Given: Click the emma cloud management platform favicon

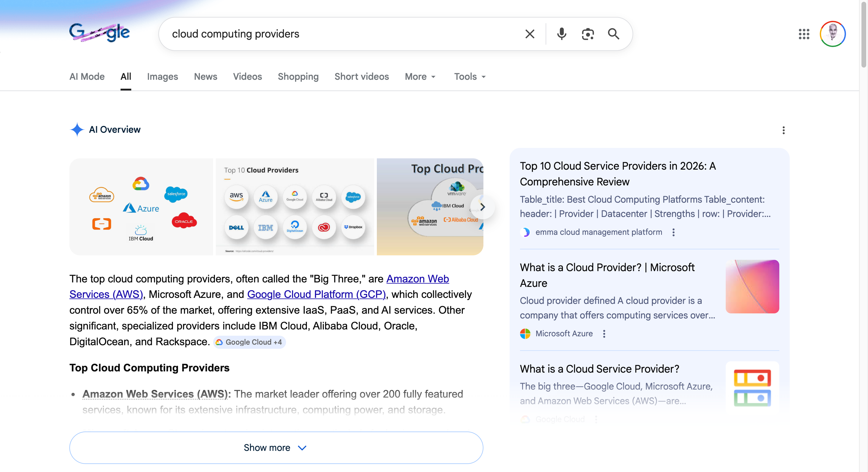Looking at the screenshot, I should (x=525, y=232).
